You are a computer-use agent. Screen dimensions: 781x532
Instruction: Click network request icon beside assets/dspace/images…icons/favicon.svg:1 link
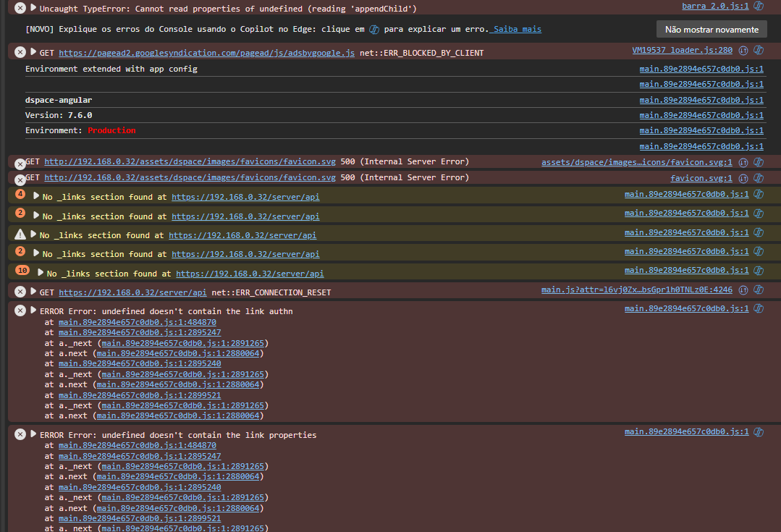click(743, 162)
